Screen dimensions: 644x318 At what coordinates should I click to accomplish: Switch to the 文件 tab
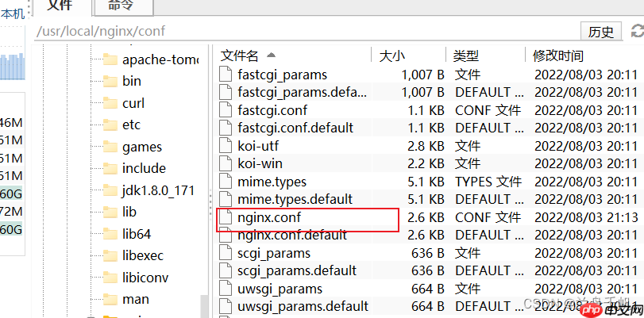pos(60,7)
